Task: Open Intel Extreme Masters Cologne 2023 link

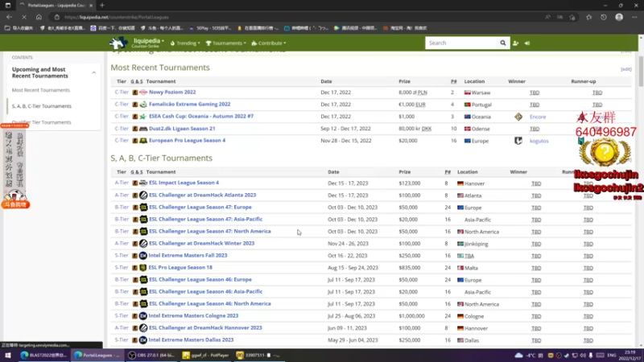Action: pyautogui.click(x=193, y=315)
